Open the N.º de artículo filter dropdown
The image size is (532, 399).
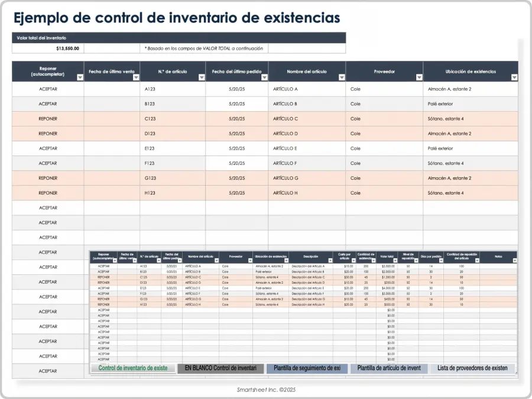[201, 77]
